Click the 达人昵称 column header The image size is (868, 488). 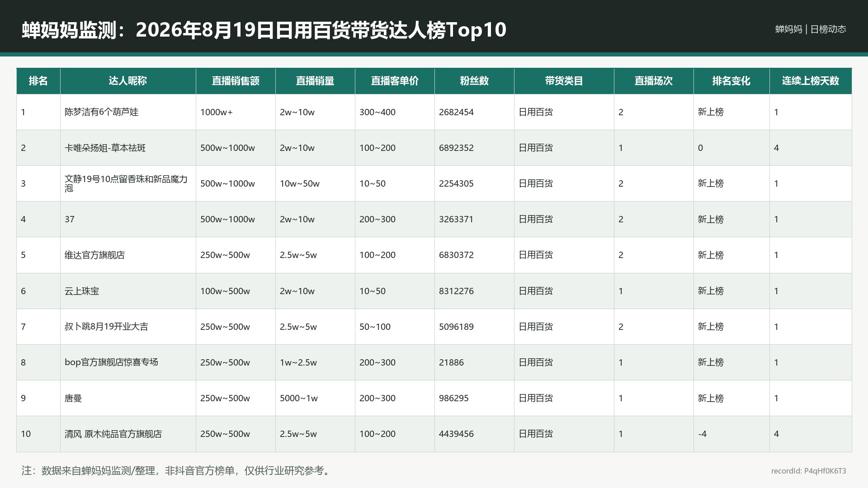[x=128, y=81]
